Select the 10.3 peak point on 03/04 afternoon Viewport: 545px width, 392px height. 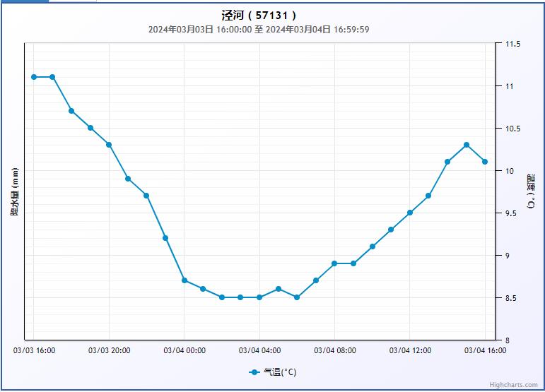pyautogui.click(x=467, y=145)
